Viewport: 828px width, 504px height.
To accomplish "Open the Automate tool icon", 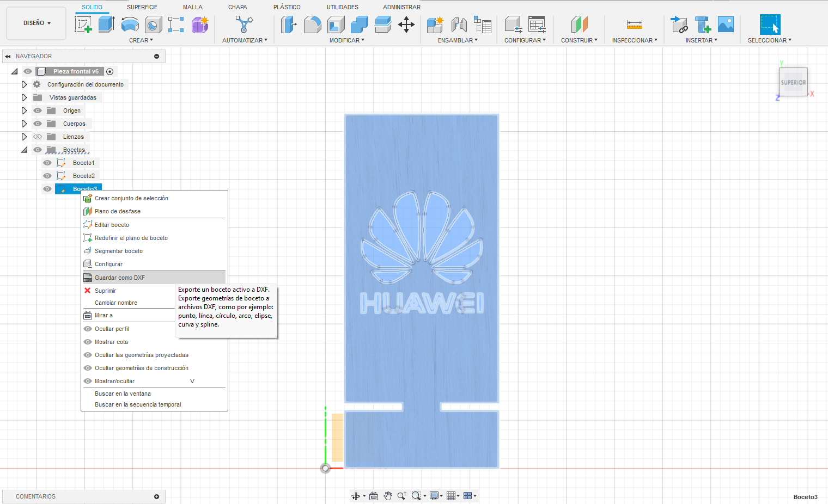I will coord(244,24).
